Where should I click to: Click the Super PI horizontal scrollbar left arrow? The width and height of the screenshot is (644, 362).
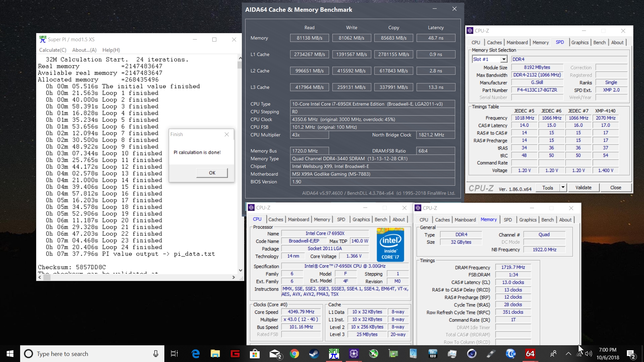click(40, 277)
